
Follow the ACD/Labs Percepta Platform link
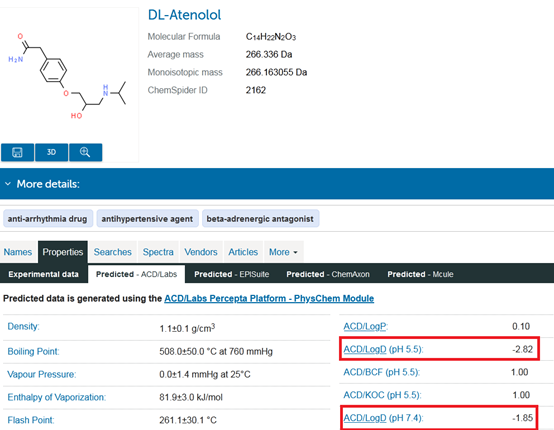coord(269,299)
